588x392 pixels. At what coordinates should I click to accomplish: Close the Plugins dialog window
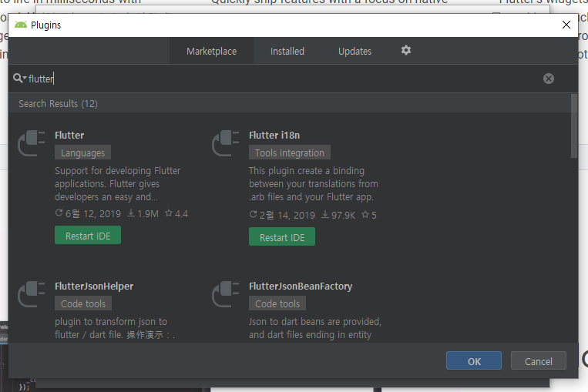566,25
